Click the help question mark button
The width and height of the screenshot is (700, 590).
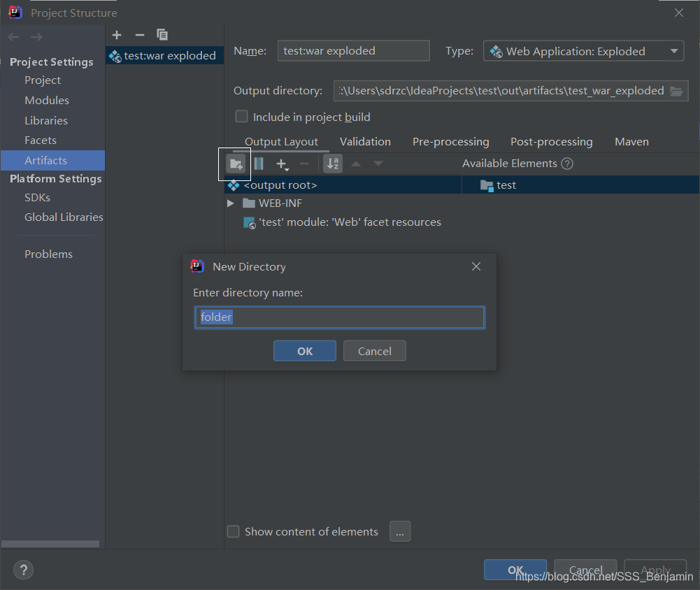click(x=23, y=570)
